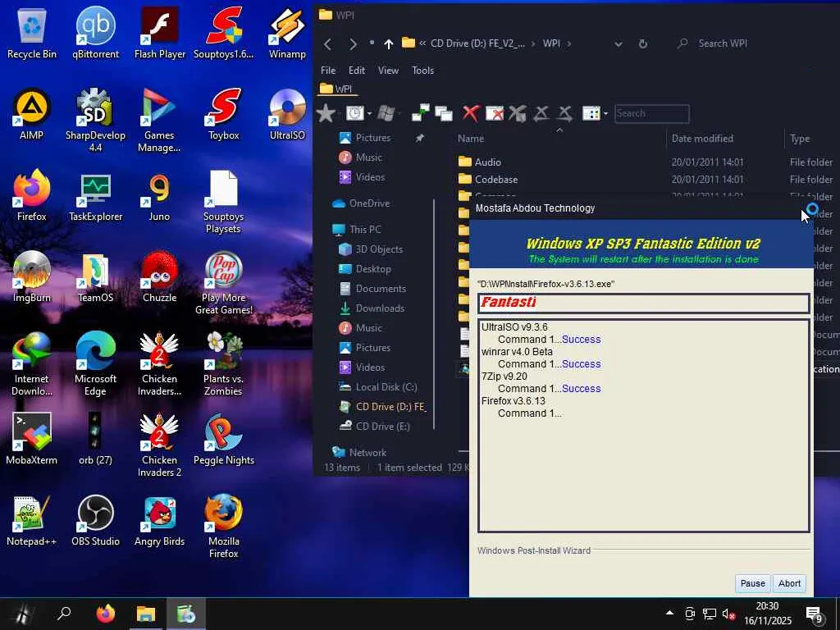Open taskbar search magnifier
The width and height of the screenshot is (840, 630).
[x=64, y=614]
